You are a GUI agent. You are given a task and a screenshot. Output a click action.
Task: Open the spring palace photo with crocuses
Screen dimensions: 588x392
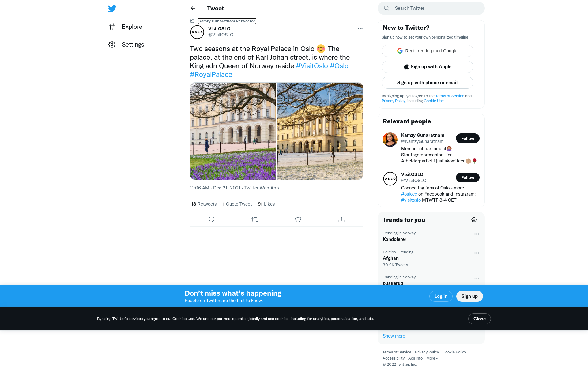tap(233, 131)
